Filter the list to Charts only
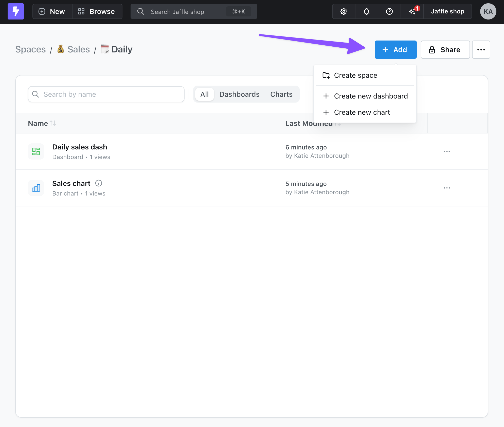Viewport: 504px width, 427px height. point(281,94)
